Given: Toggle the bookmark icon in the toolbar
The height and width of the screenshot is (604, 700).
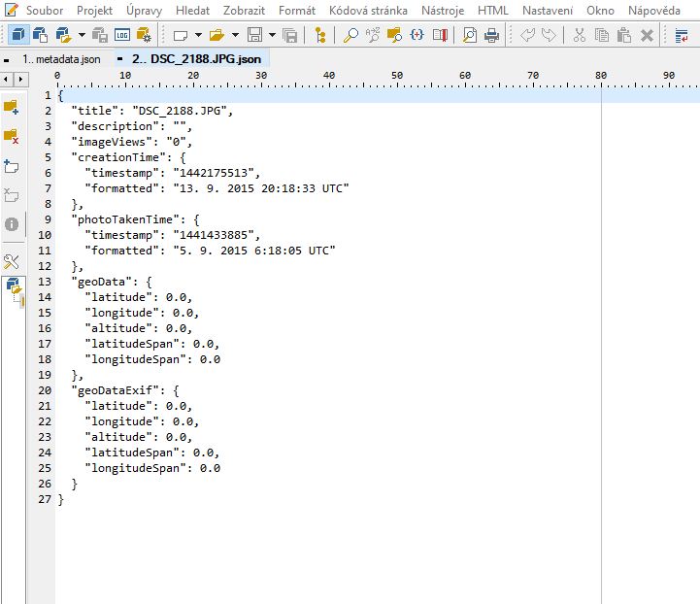Looking at the screenshot, I should [x=440, y=36].
